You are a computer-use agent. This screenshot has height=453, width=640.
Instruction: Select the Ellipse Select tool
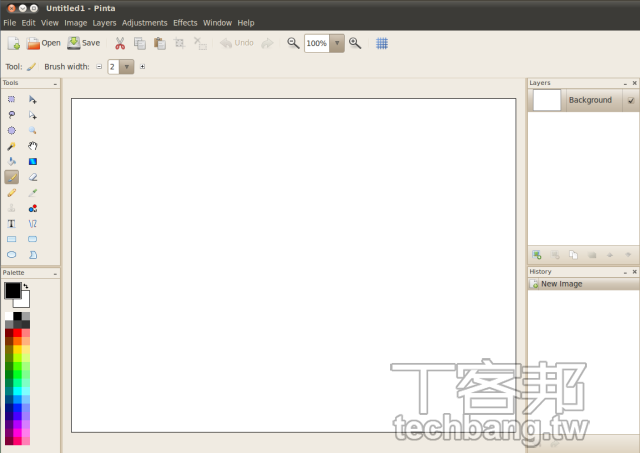click(x=11, y=131)
